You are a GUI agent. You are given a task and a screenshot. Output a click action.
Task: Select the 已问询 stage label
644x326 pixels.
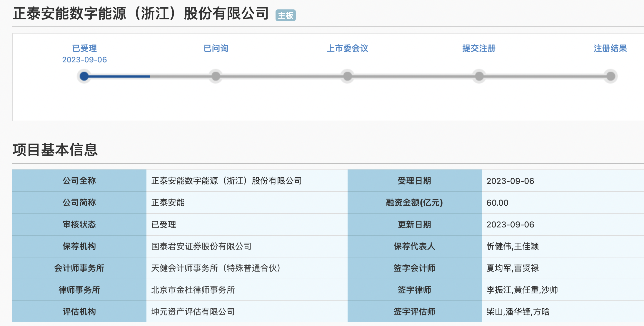click(x=216, y=48)
